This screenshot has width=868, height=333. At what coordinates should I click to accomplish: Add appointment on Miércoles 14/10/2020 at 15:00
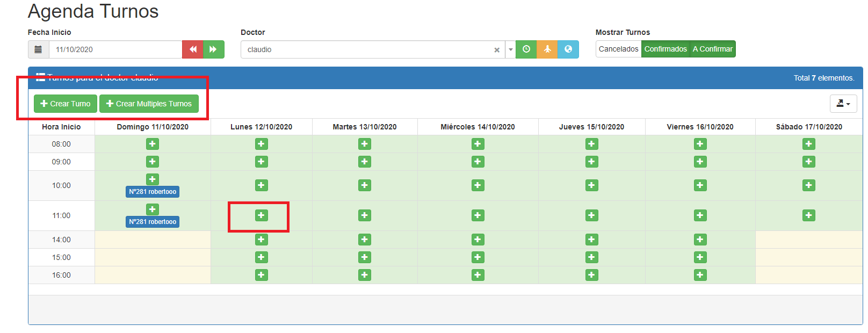click(478, 257)
